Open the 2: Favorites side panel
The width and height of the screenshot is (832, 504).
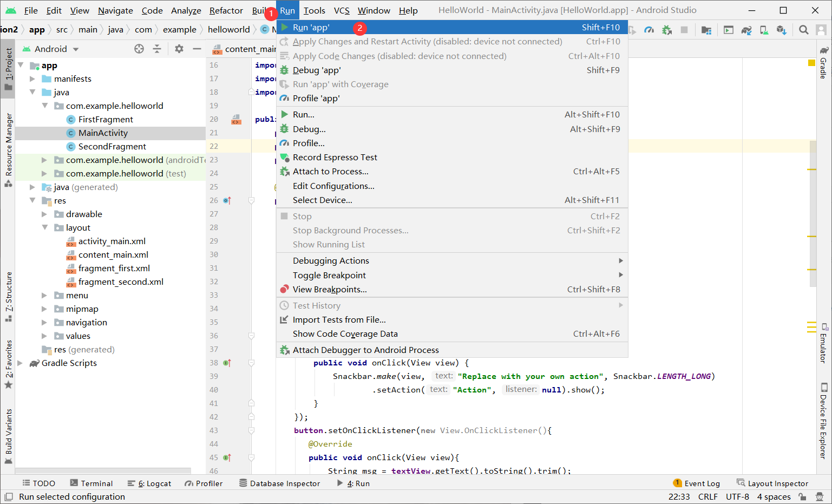[8, 364]
